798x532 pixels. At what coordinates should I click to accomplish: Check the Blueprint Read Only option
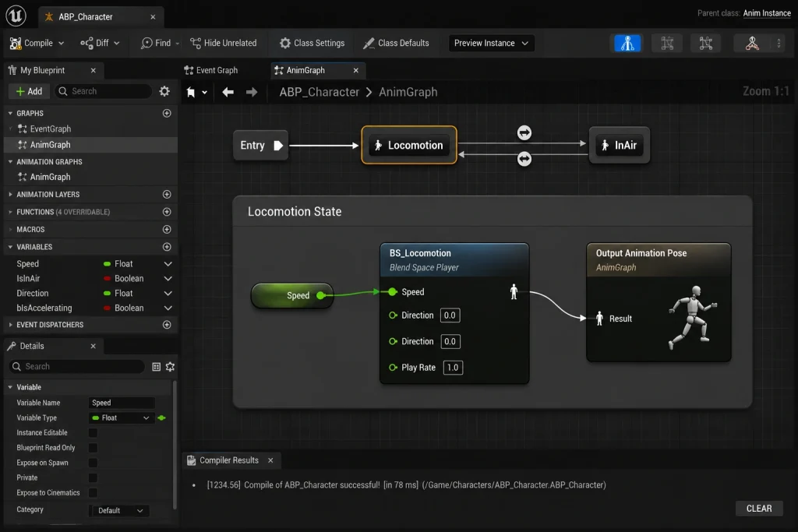(x=94, y=448)
